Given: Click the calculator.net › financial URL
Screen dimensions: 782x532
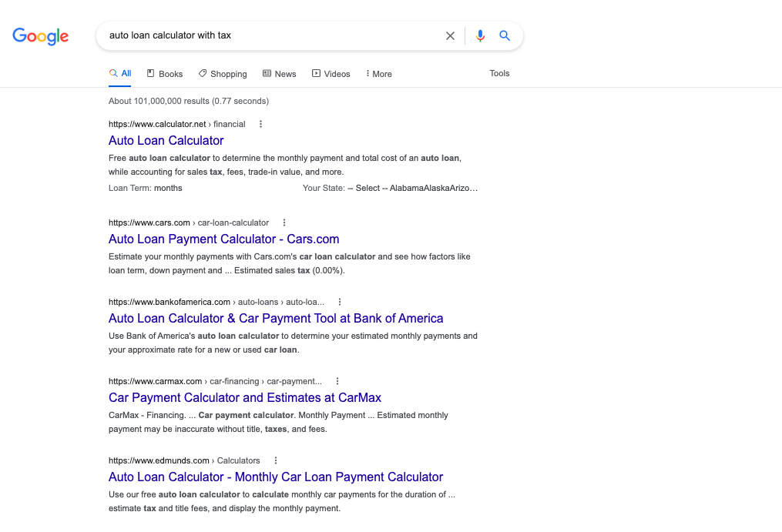Looking at the screenshot, I should (177, 124).
